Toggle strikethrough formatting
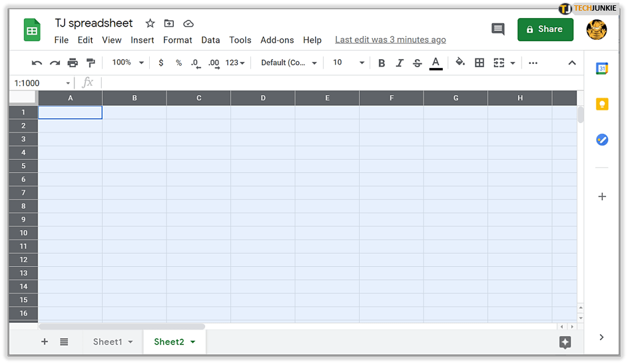The image size is (628, 364). [x=418, y=63]
